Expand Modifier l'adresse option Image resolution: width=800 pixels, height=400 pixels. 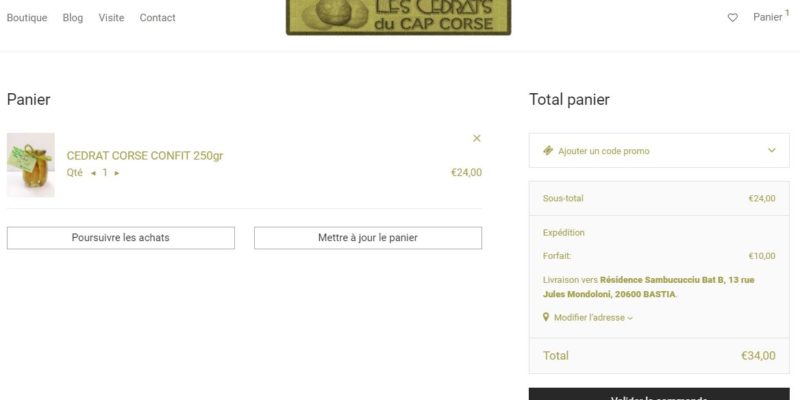(593, 317)
